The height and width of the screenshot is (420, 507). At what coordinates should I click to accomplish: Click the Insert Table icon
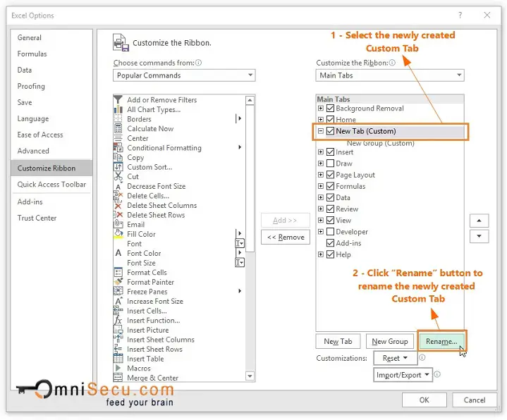click(118, 359)
